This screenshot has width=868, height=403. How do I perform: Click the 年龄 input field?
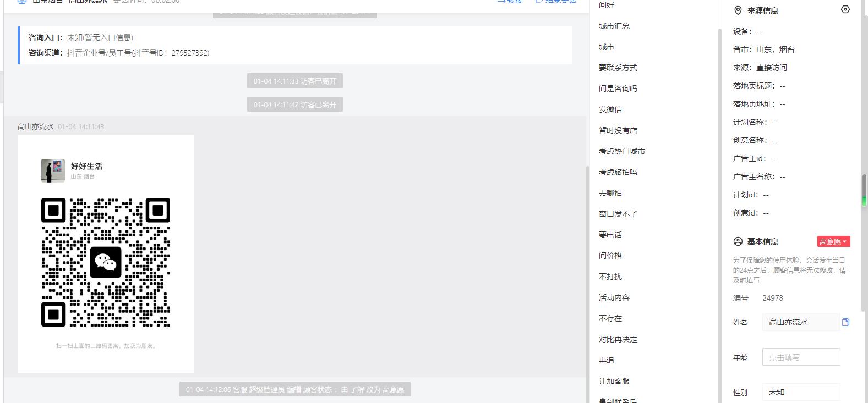click(x=801, y=357)
